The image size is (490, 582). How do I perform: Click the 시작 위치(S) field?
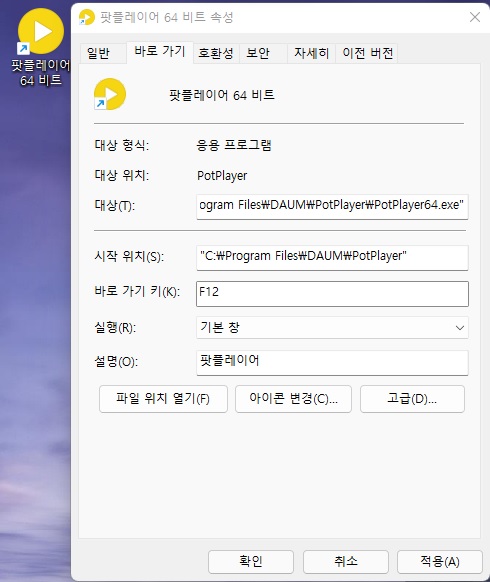(x=332, y=258)
